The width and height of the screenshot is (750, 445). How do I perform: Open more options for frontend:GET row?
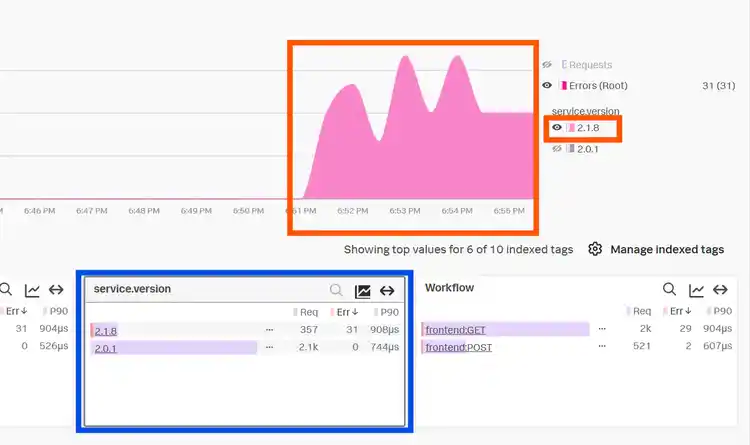click(x=602, y=329)
